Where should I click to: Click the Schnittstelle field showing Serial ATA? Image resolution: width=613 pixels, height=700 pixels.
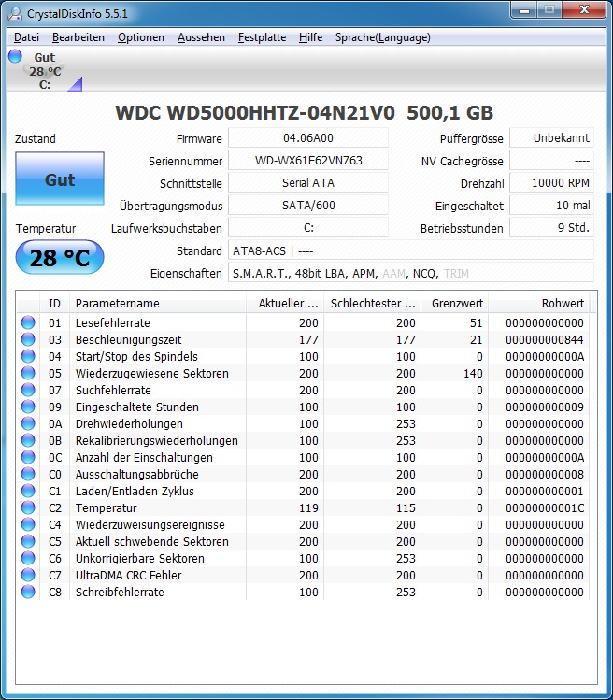[308, 182]
